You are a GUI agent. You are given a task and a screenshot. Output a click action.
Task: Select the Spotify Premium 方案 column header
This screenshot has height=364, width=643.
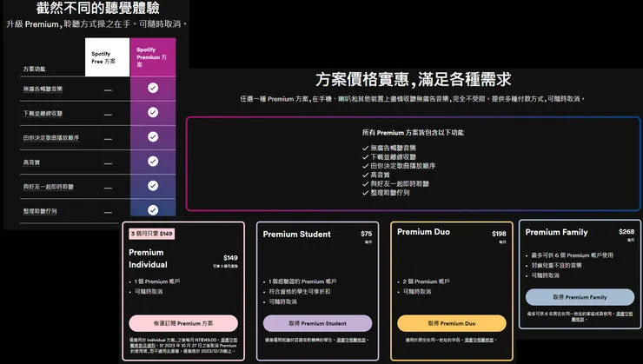pyautogui.click(x=153, y=57)
